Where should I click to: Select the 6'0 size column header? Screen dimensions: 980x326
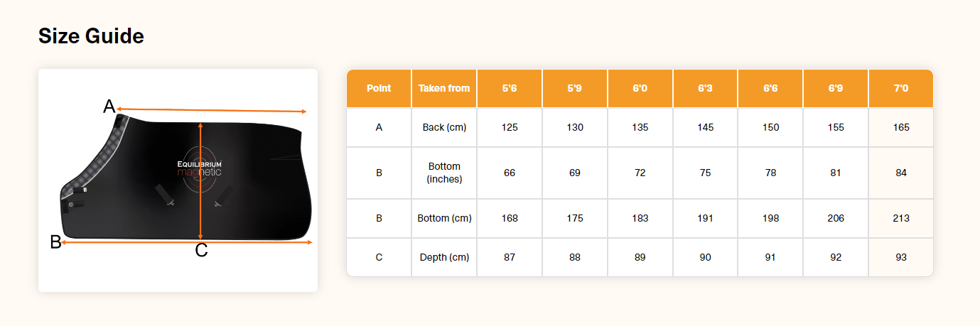[640, 89]
